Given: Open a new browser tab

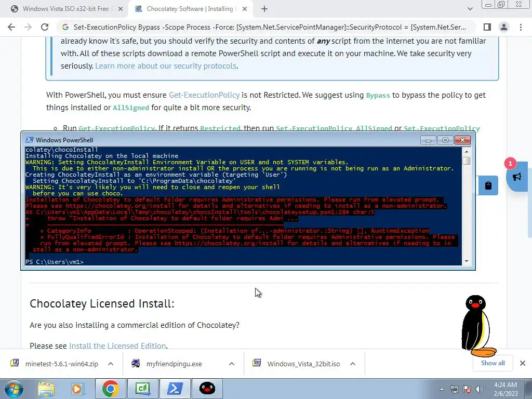Looking at the screenshot, I should tap(264, 9).
